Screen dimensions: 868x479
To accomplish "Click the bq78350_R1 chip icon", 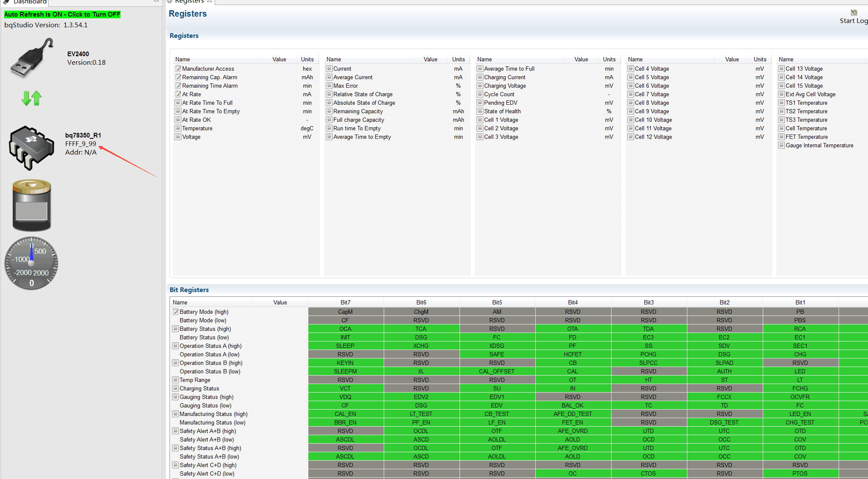I will 32,147.
